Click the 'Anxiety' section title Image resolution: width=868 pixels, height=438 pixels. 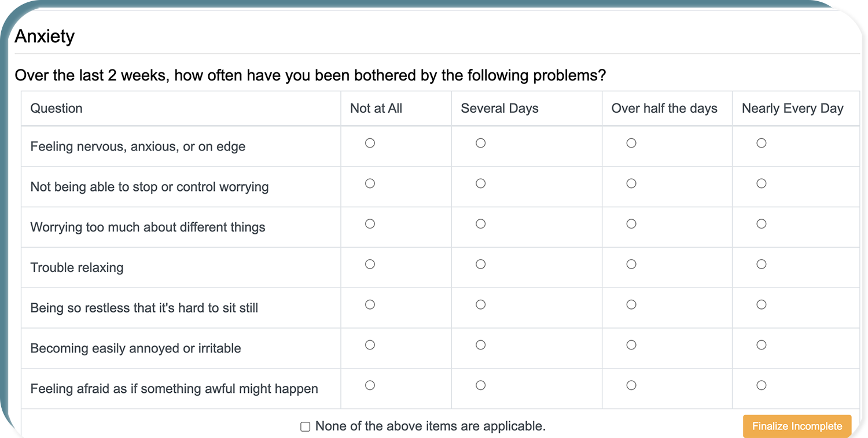coord(44,36)
